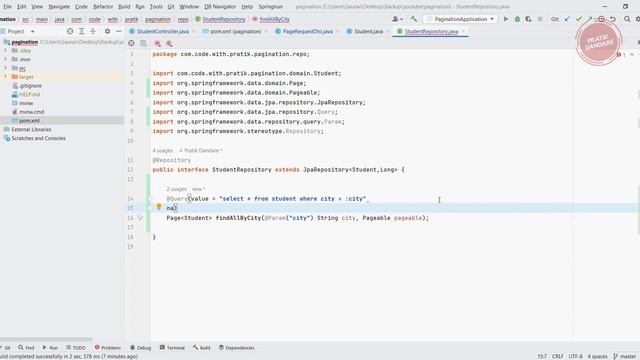The width and height of the screenshot is (640, 360).
Task: Close the StudentRepository.java tab
Action: coord(463,31)
